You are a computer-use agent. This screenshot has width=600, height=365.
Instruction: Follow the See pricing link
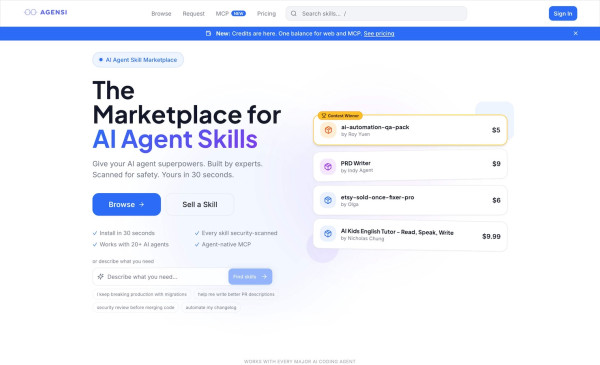(379, 34)
